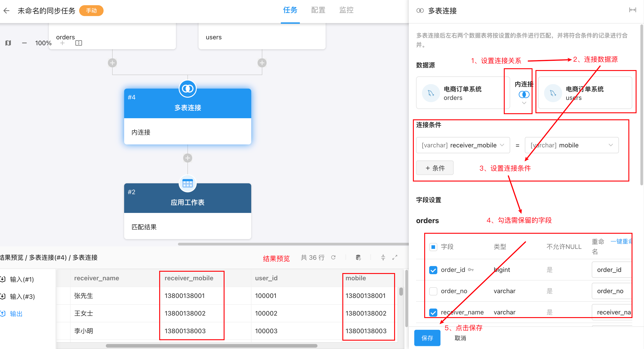Click the back arrow beside task title

(7, 10)
